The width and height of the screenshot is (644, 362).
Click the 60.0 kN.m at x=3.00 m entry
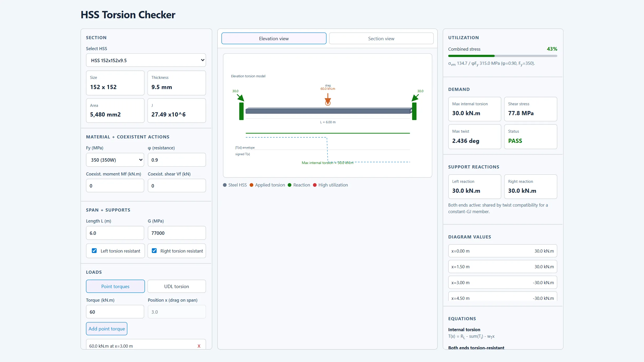(146, 345)
